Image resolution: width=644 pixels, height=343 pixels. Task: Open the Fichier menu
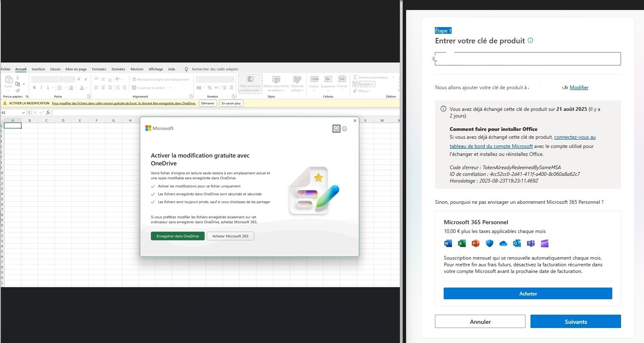[x=6, y=69]
